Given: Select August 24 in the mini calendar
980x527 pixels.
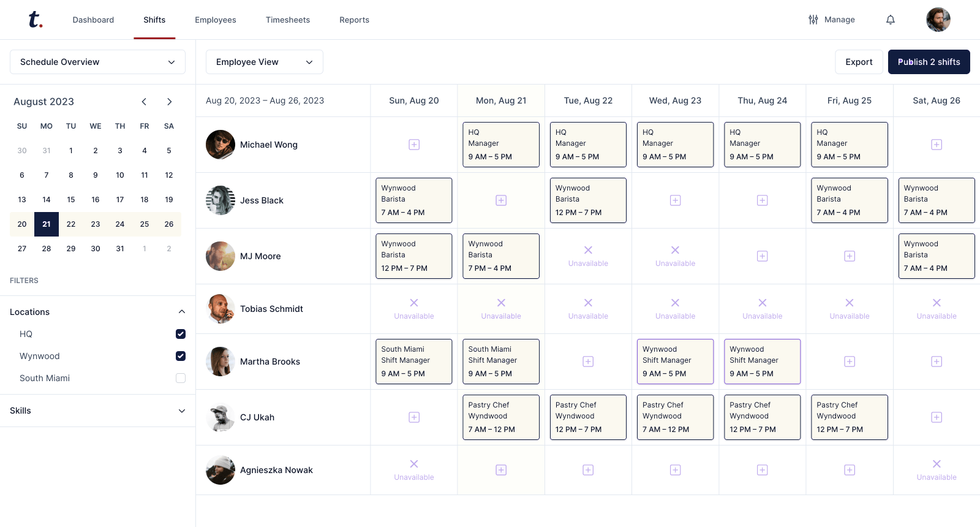Looking at the screenshot, I should (x=120, y=224).
